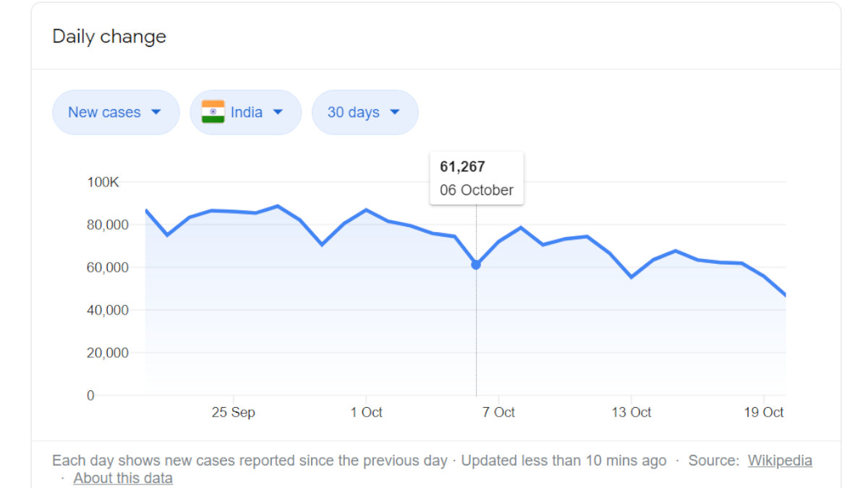This screenshot has height=488, width=868.
Task: Click the 13 Oct axis label
Action: pyautogui.click(x=631, y=412)
